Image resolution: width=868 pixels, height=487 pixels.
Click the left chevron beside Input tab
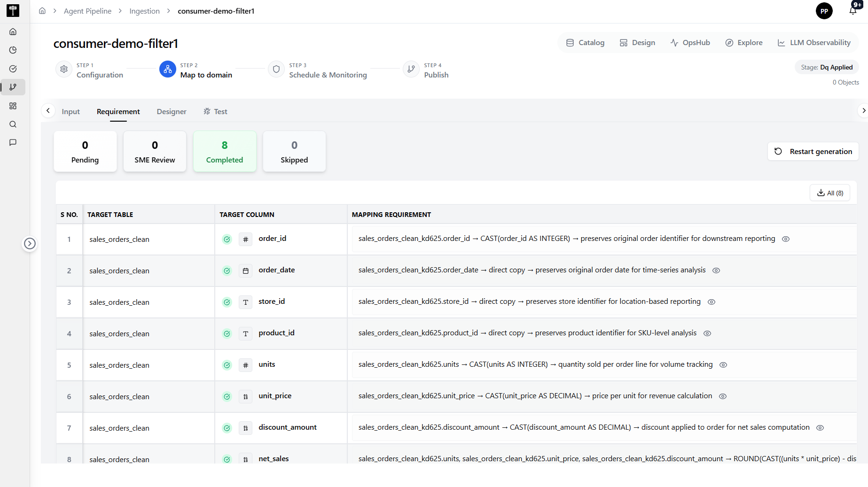(x=48, y=110)
